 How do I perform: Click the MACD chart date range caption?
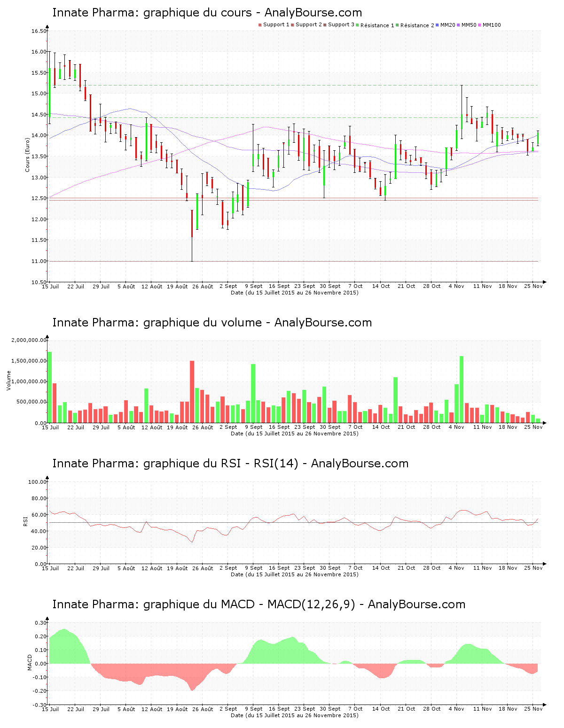(x=295, y=715)
